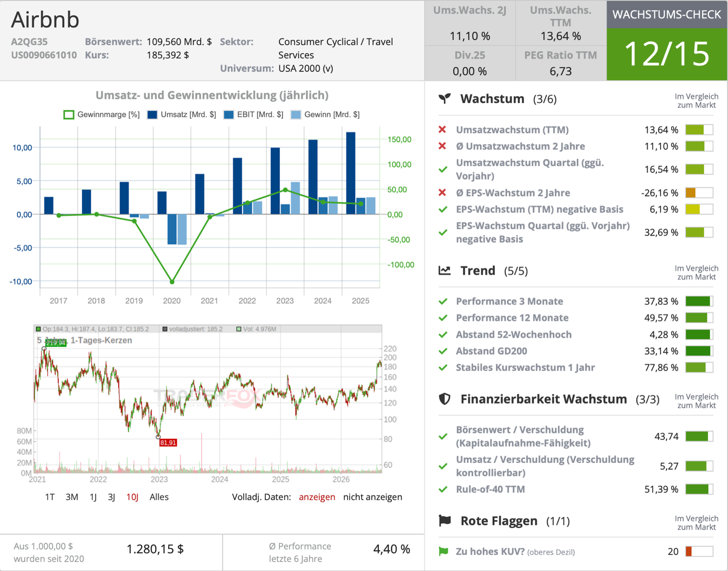Toggle the Gewinnmarge [%] legend entry
Image resolution: width=728 pixels, height=571 pixels.
(x=101, y=114)
